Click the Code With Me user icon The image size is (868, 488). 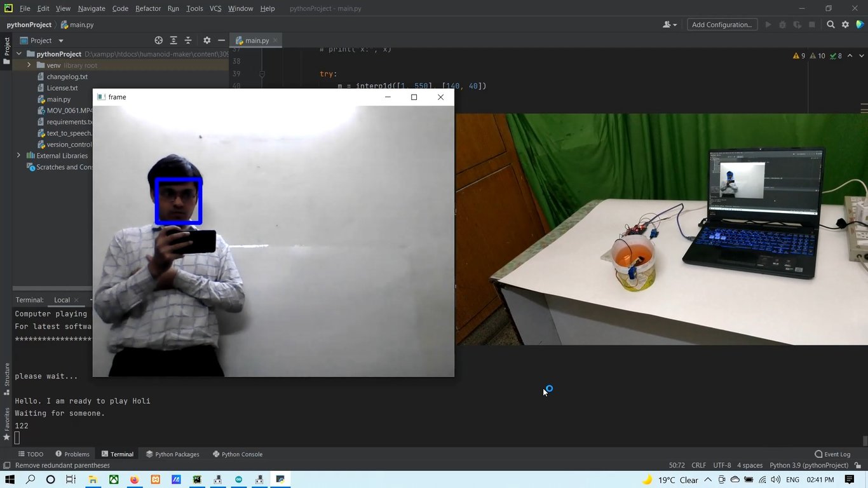coord(669,25)
